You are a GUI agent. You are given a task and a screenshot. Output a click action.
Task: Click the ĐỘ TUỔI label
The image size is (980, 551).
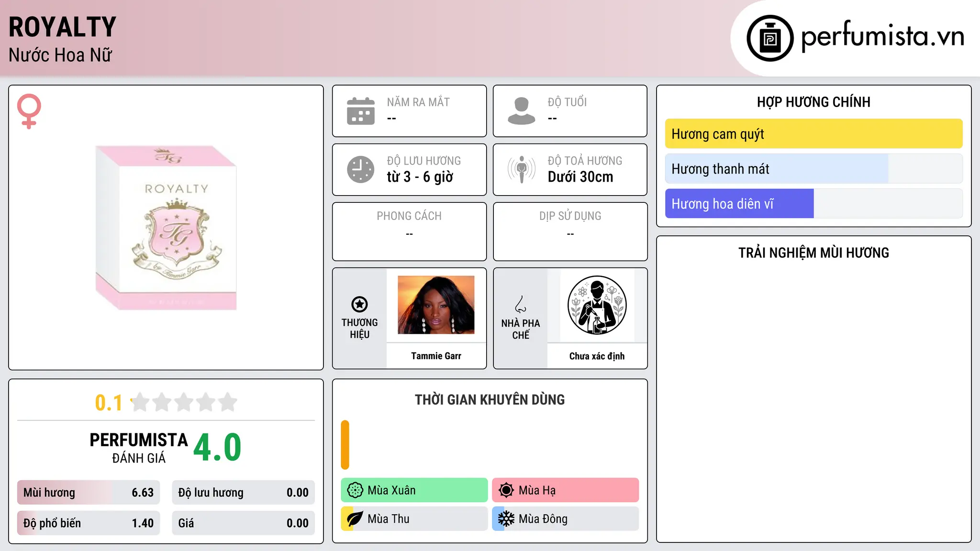click(x=567, y=102)
